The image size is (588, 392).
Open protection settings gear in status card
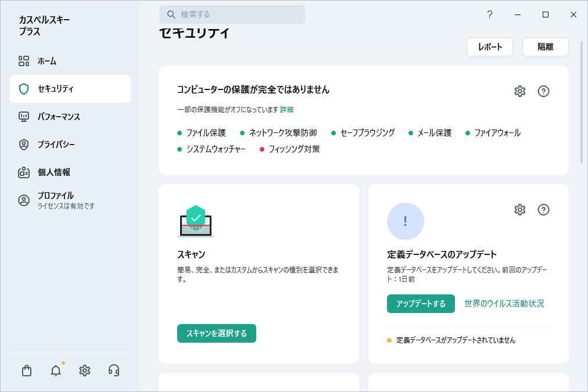point(520,91)
